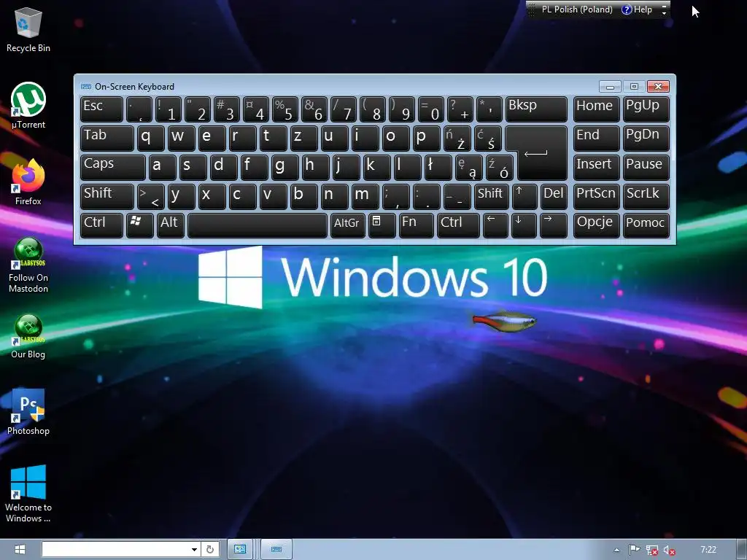
Task: Click the PgDn key
Action: click(x=646, y=139)
